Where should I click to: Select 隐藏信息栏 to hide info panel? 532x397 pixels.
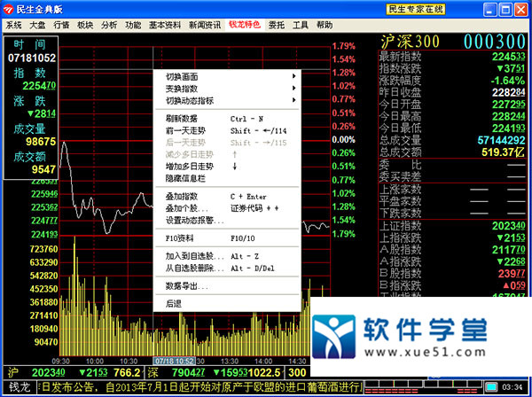coord(227,178)
